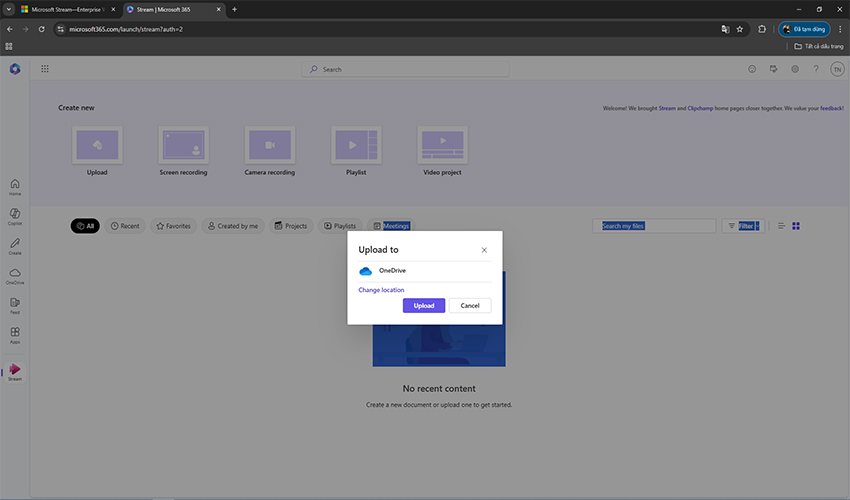Open the Filter dropdown
Viewport: 850px width, 500px height.
(x=743, y=226)
